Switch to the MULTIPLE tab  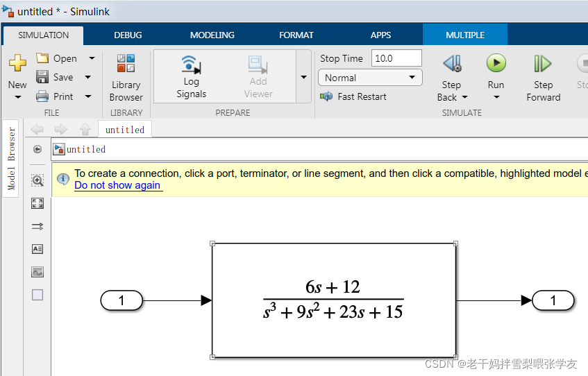pyautogui.click(x=465, y=35)
